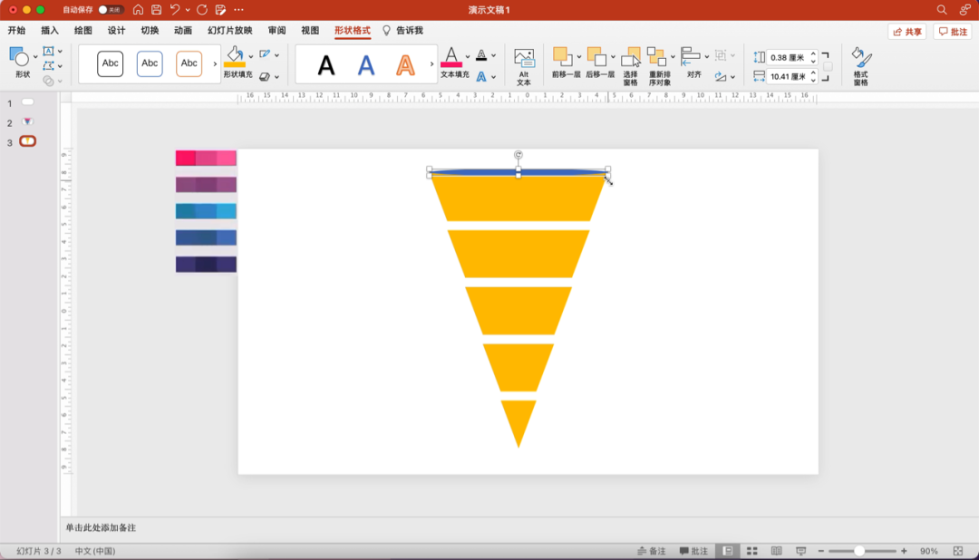Select slide 2 thumbnail
The width and height of the screenshot is (979, 560).
[x=27, y=121]
